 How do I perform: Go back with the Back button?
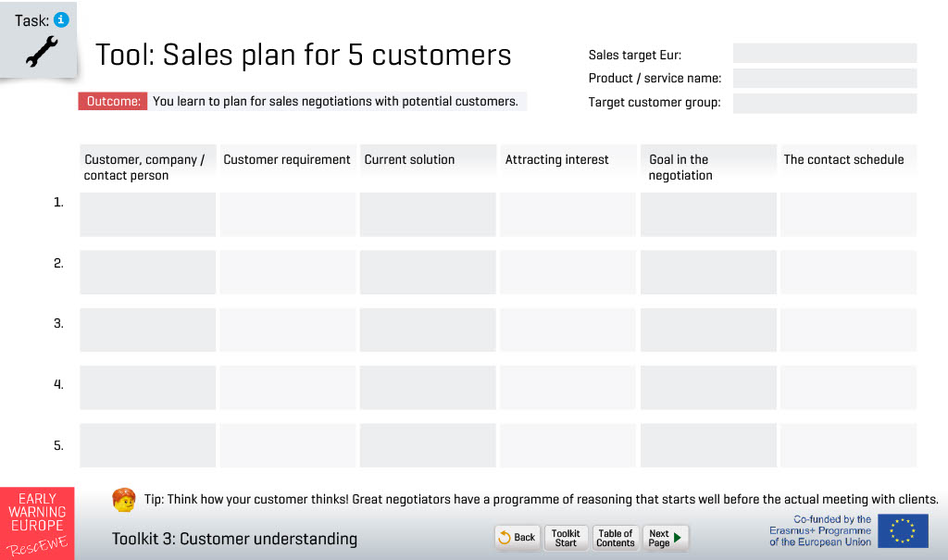518,537
